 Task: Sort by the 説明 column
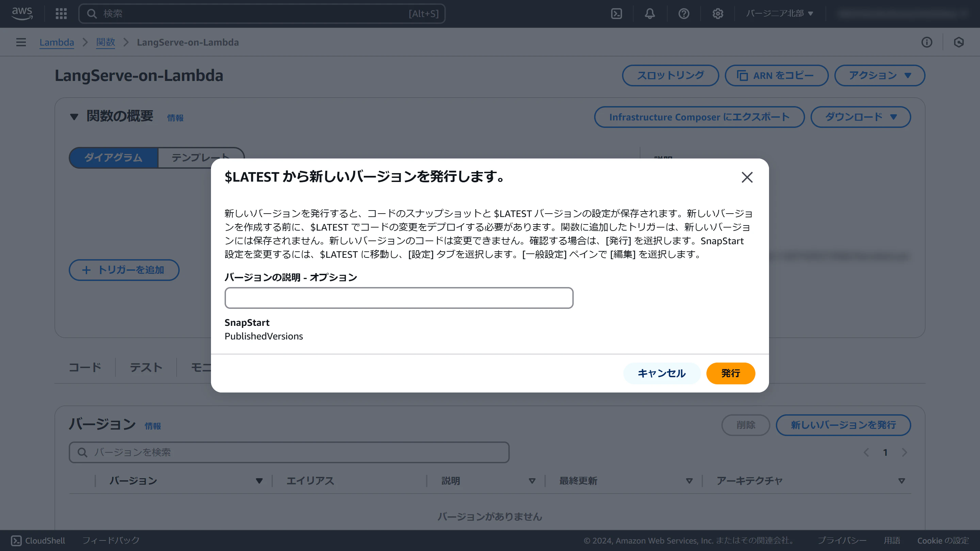coord(532,481)
